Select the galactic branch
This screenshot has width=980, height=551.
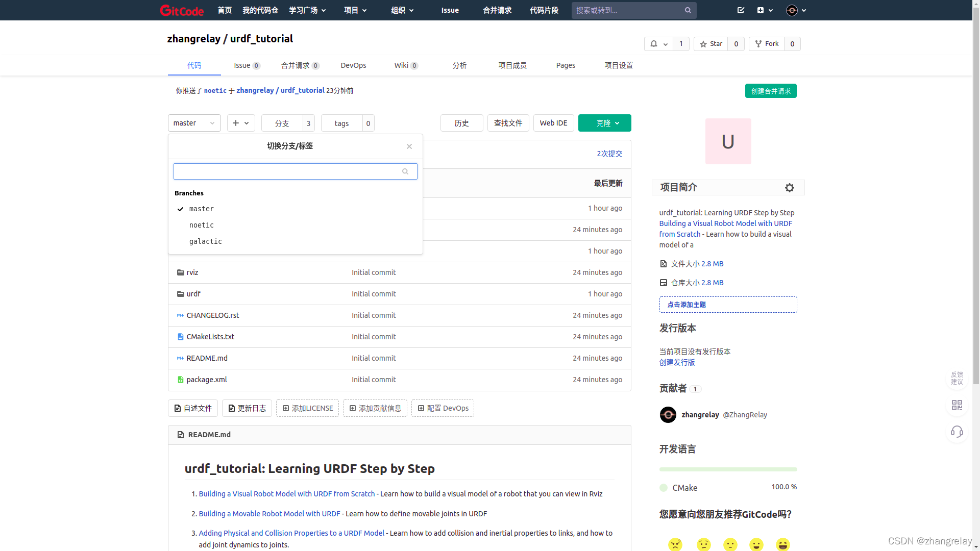click(x=205, y=241)
